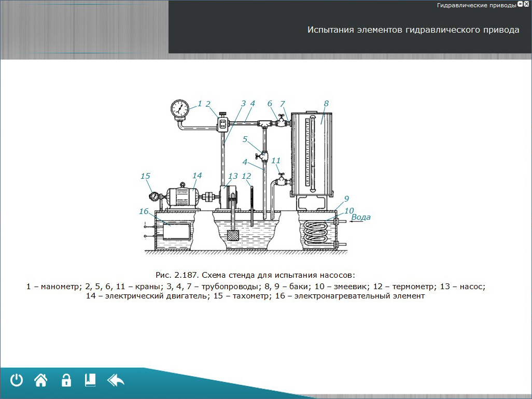Click the legend text '10 – змеевик'
Viewport: 532px width, 399px height.
click(x=341, y=287)
